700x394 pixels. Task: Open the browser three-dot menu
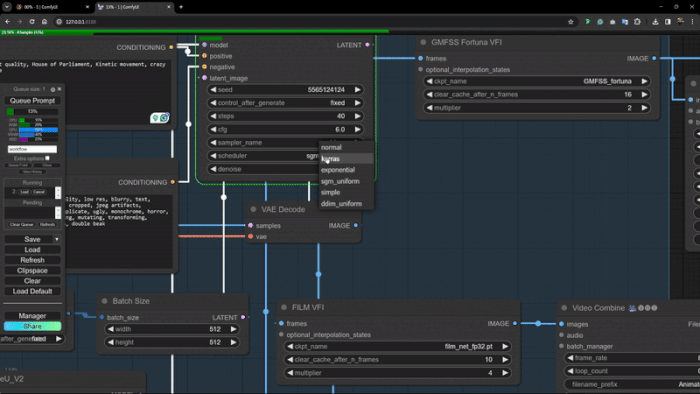pos(692,21)
